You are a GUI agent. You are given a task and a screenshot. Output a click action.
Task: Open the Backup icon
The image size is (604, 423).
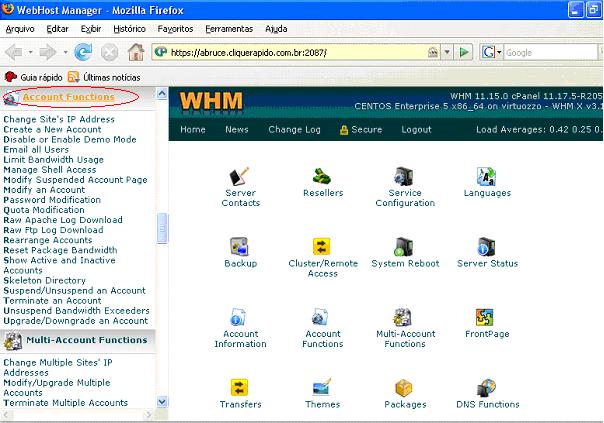tap(240, 247)
